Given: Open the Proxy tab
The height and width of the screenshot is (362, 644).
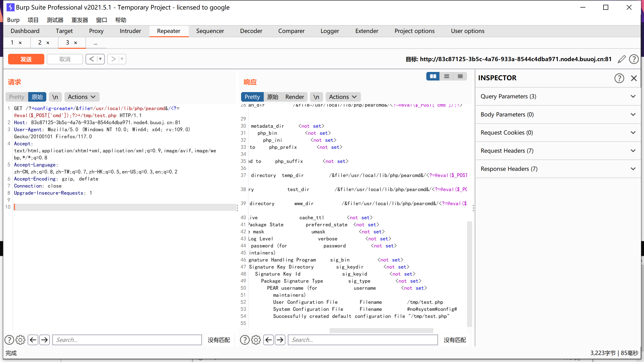Looking at the screenshot, I should tap(96, 31).
